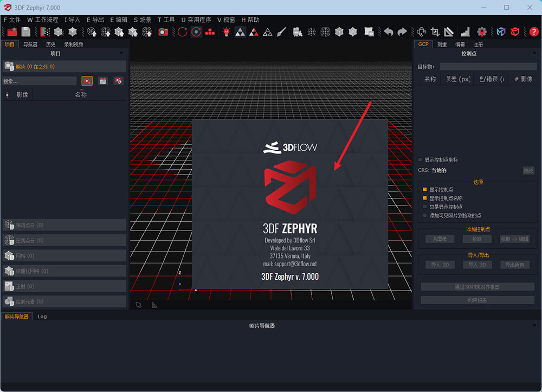542x392 pixels.
Task: Select solid gray triangles shading mode
Action: click(x=240, y=32)
